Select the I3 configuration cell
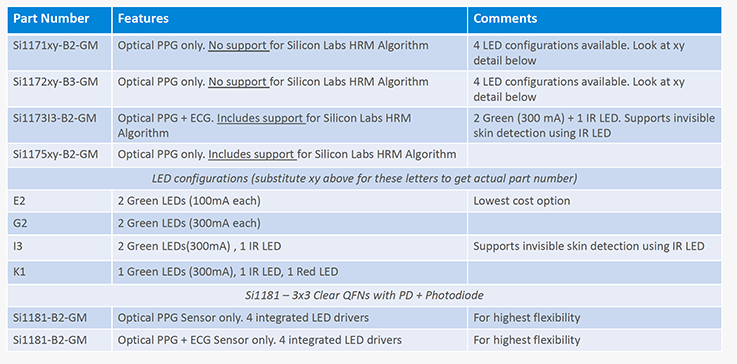 pos(59,247)
